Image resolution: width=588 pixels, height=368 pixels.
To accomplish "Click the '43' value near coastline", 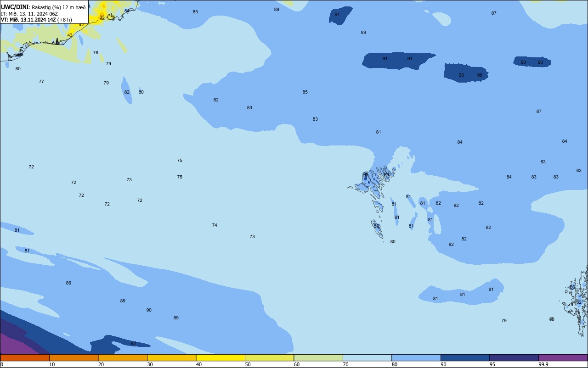I will coord(70,35).
